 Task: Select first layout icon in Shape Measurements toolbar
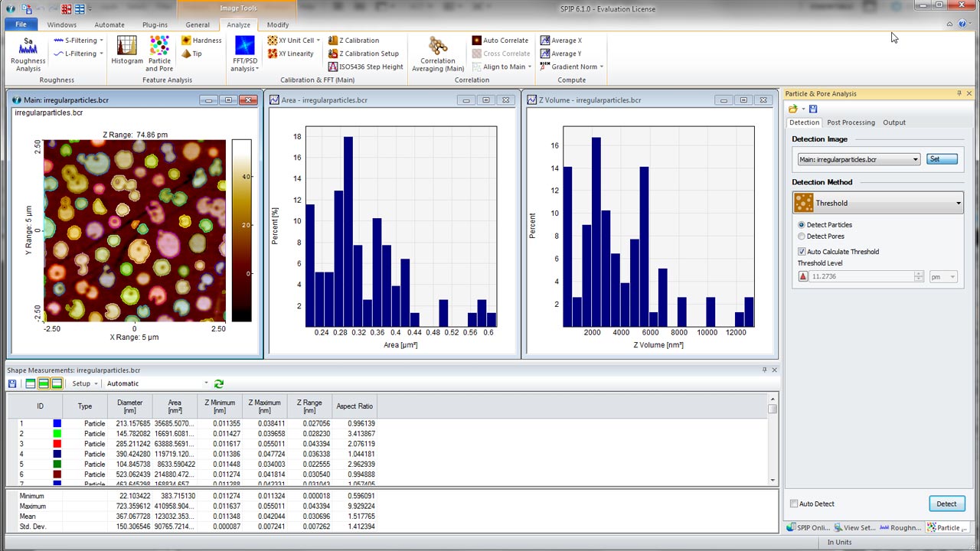pyautogui.click(x=31, y=383)
